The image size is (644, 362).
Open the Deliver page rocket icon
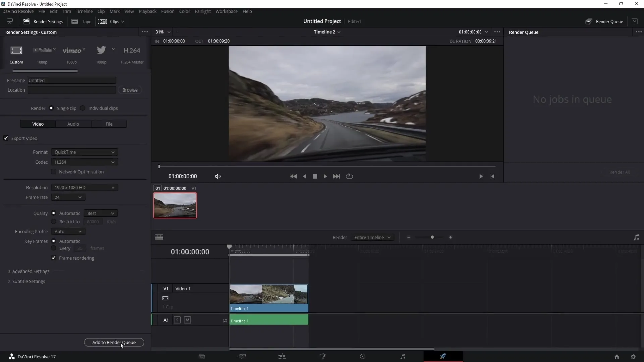click(443, 357)
